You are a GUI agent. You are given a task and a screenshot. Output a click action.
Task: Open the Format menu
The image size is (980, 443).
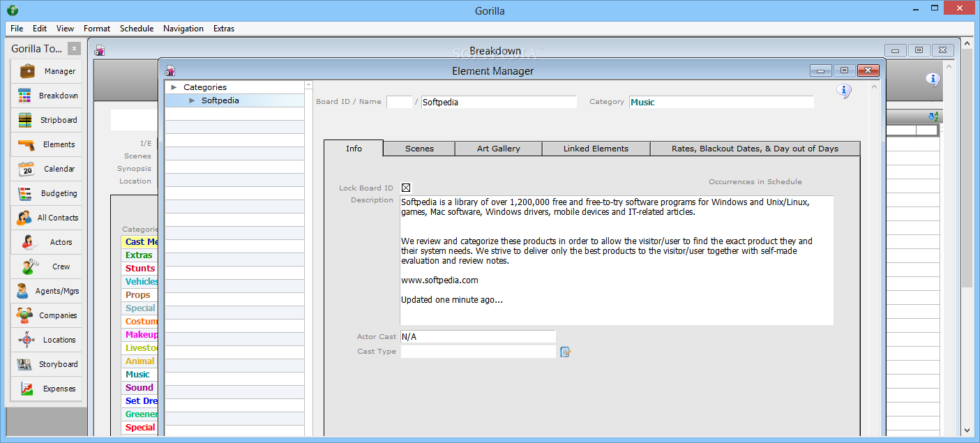click(x=97, y=29)
